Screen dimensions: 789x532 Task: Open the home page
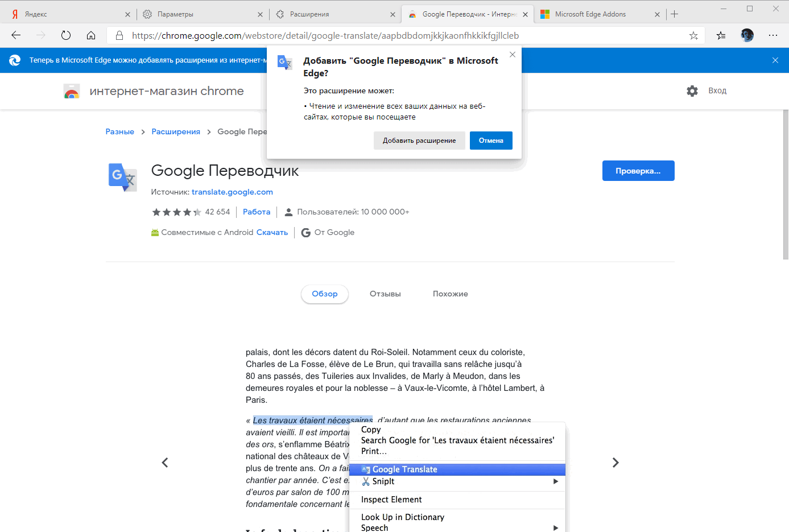click(91, 35)
